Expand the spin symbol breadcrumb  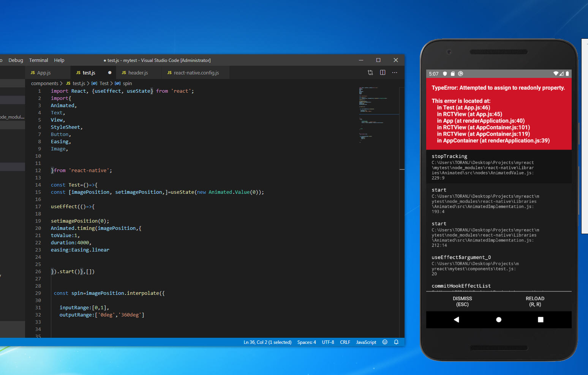click(x=127, y=84)
